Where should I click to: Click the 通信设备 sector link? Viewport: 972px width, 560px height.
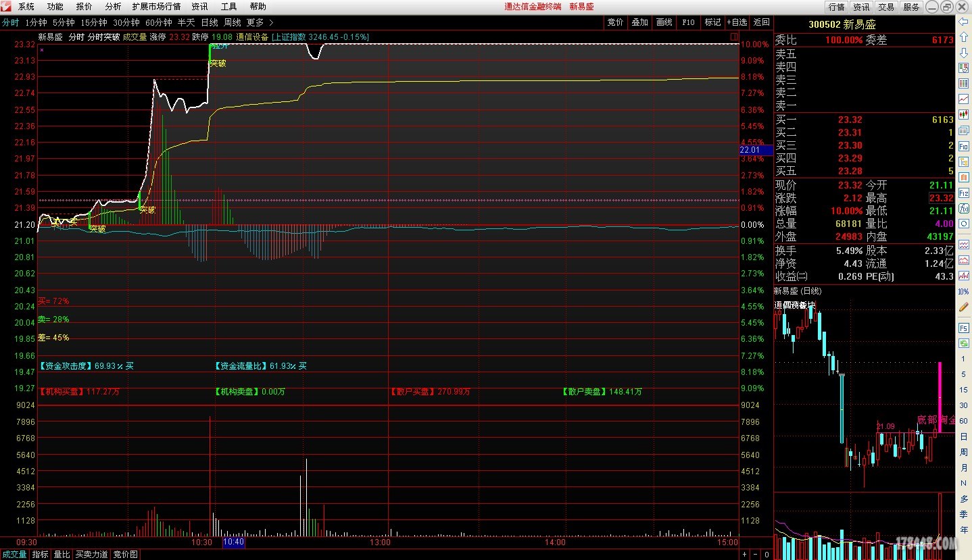tap(252, 37)
